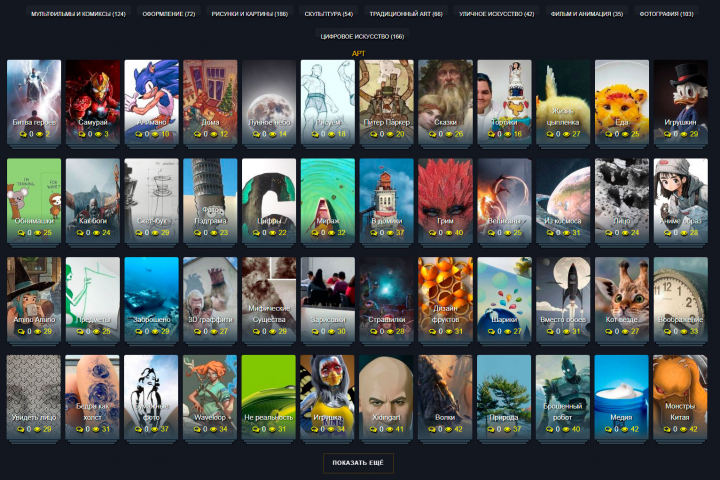Click the eye icon on Дизайн фруктов card
This screenshot has height=480, width=720.
[449, 332]
